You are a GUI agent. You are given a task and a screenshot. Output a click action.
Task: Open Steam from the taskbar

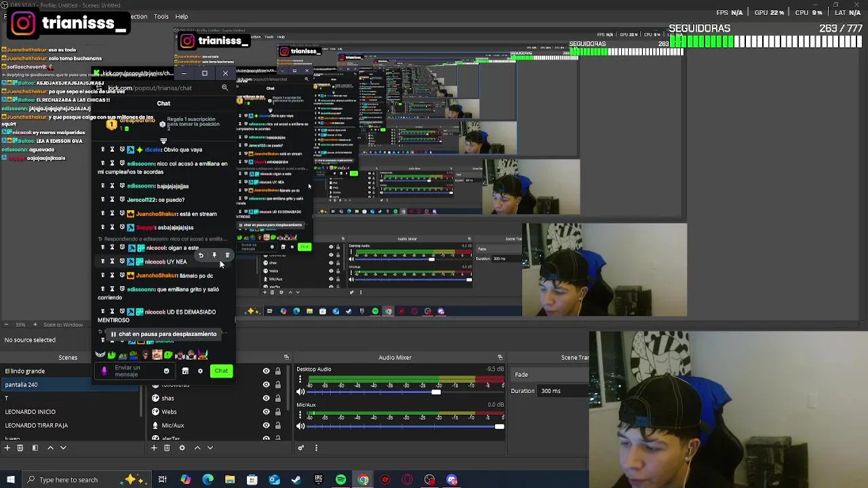pos(296,480)
